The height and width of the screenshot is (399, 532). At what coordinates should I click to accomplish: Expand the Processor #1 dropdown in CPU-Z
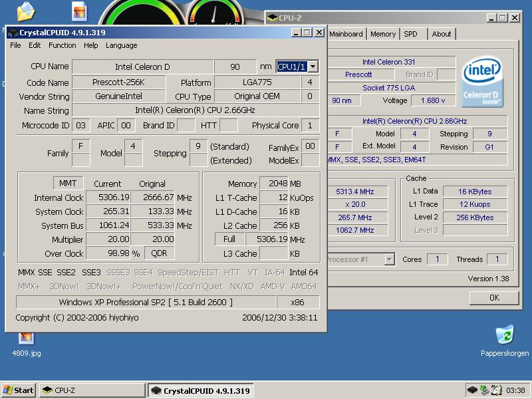click(x=389, y=259)
